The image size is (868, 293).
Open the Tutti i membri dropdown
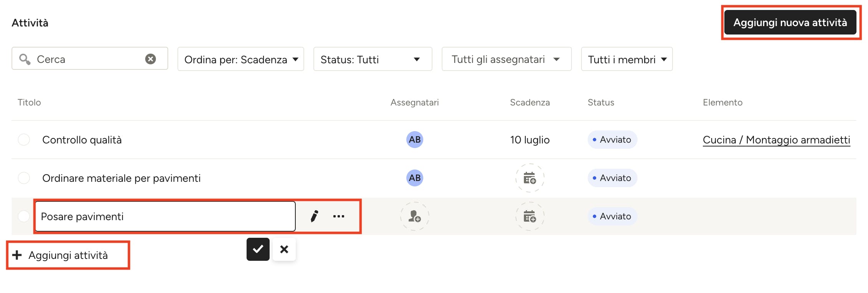626,59
